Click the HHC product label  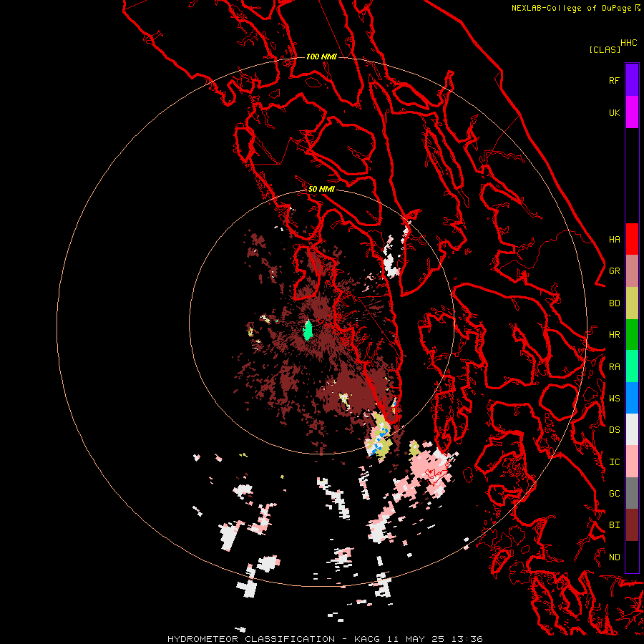point(628,43)
